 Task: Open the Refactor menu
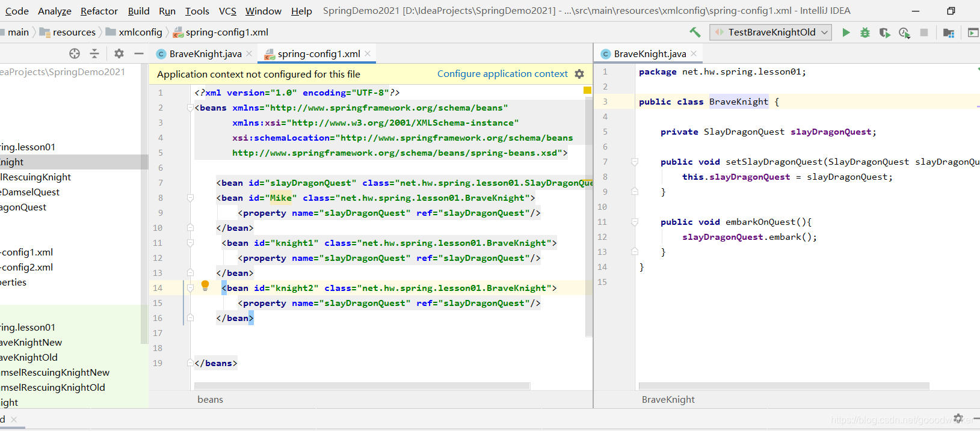pos(99,11)
